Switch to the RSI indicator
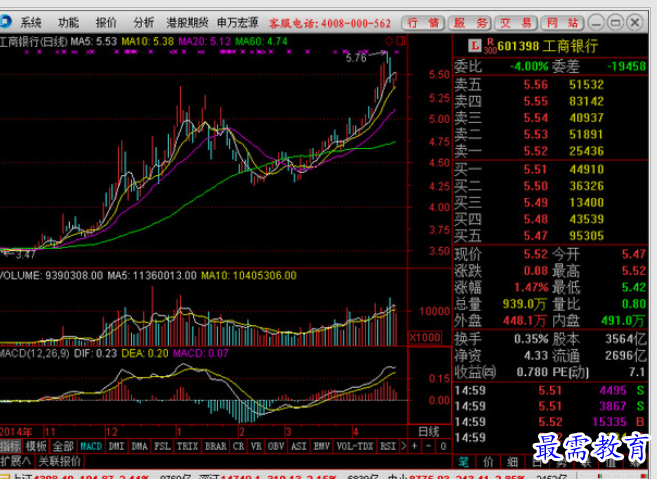Viewport: 657px width, 479px height. pyautogui.click(x=388, y=446)
